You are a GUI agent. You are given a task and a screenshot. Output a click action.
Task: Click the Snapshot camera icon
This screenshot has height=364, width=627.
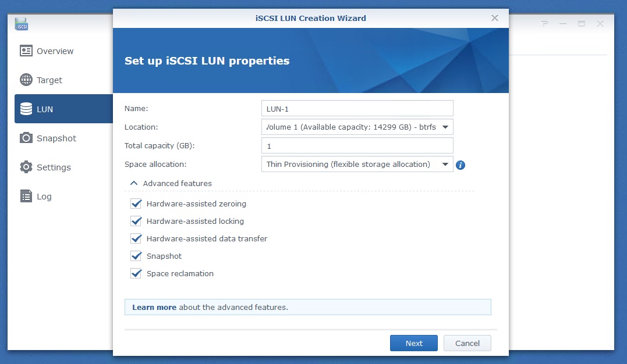click(26, 138)
